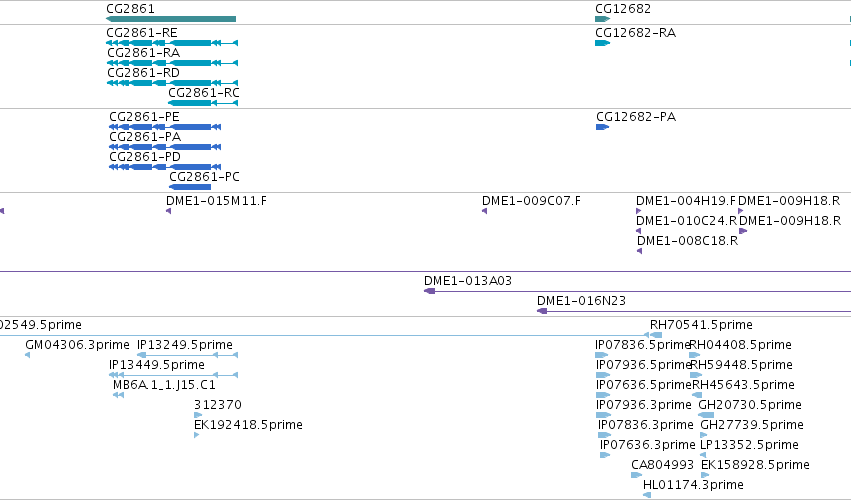Click the IP07936.3prime EST arrow

(x=604, y=415)
